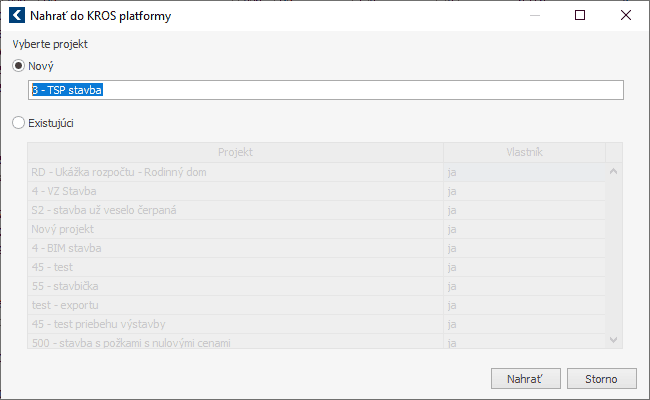Click the Storno button

coord(601,378)
